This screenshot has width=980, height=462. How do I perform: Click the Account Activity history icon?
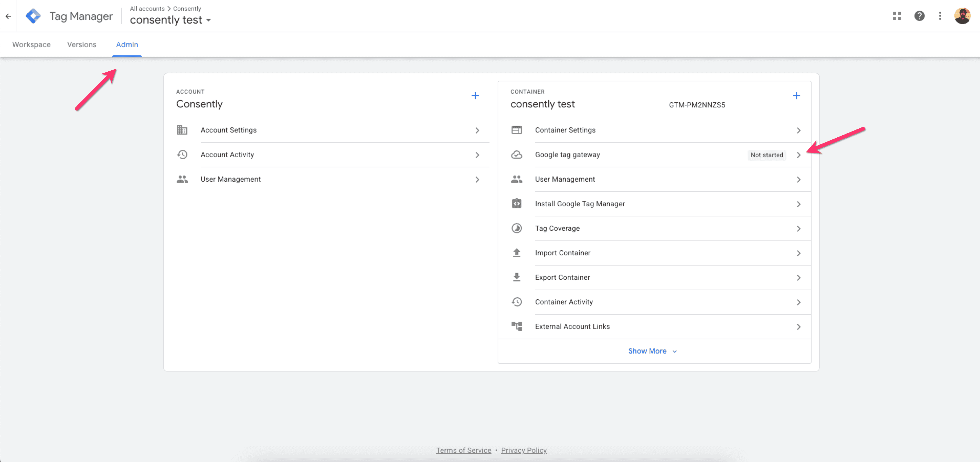(182, 155)
